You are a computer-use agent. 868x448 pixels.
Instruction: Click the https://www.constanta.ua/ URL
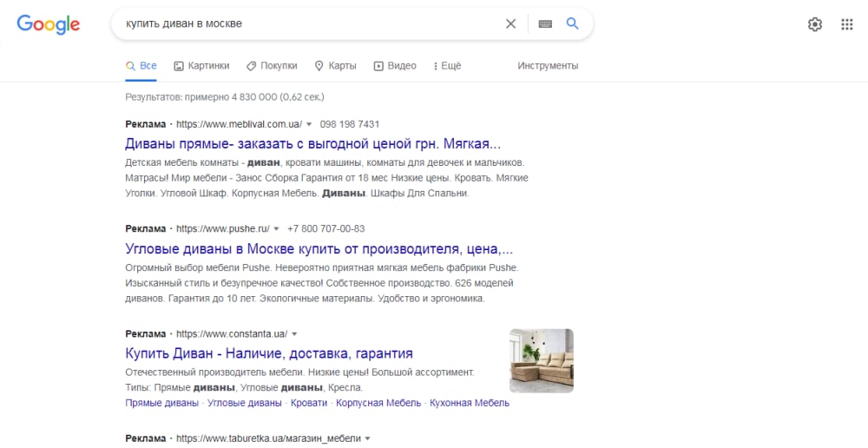pyautogui.click(x=232, y=334)
